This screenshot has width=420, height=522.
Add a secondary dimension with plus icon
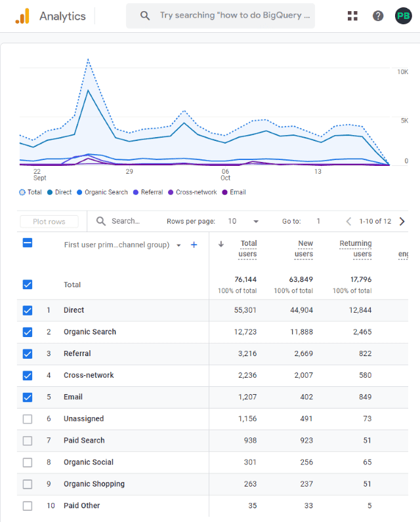point(194,245)
